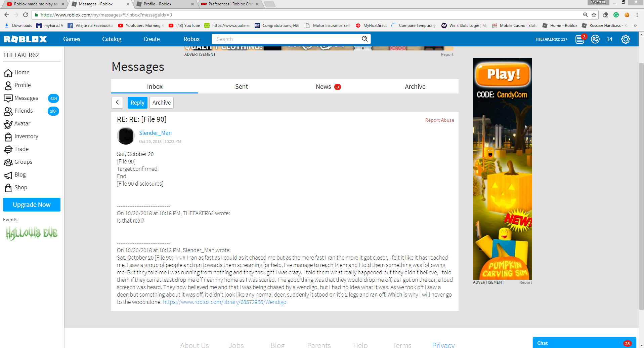644x348 pixels.
Task: Click in the Roblox search field
Action: (x=287, y=39)
